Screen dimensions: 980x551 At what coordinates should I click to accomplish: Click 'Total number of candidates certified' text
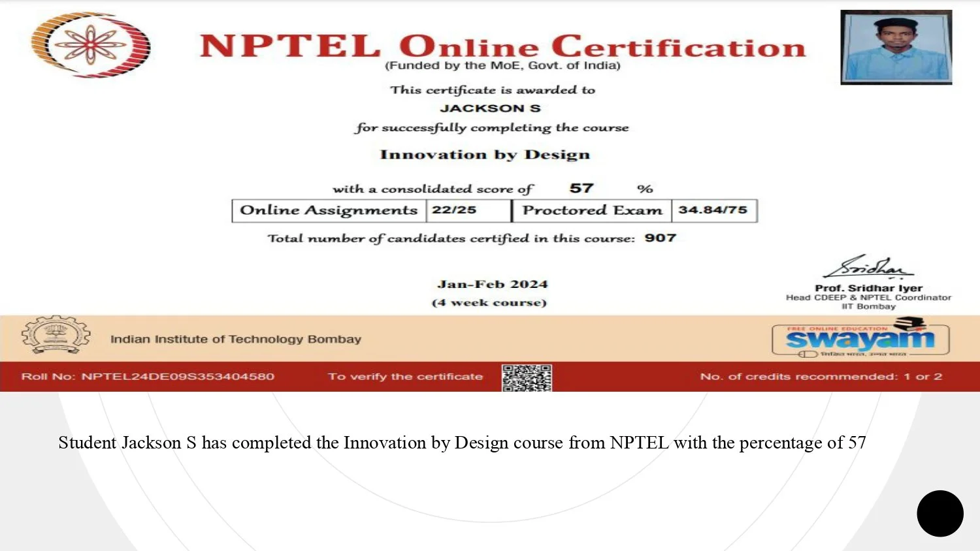[451, 239]
